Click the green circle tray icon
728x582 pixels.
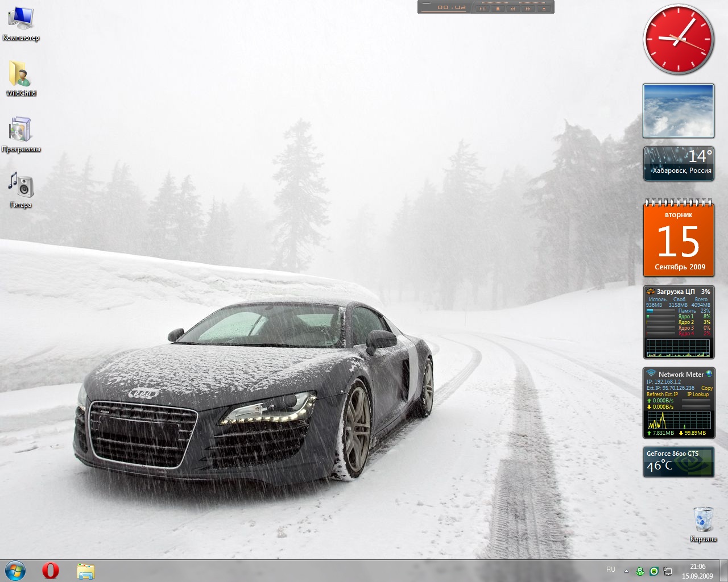point(654,571)
